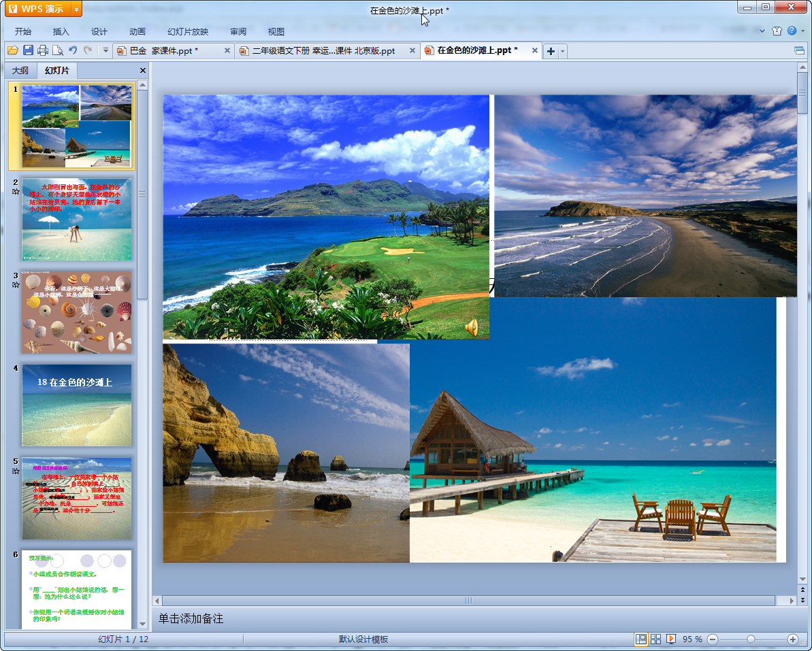This screenshot has height=651, width=812.
Task: Open the 插入 ribbon tab
Action: point(61,31)
